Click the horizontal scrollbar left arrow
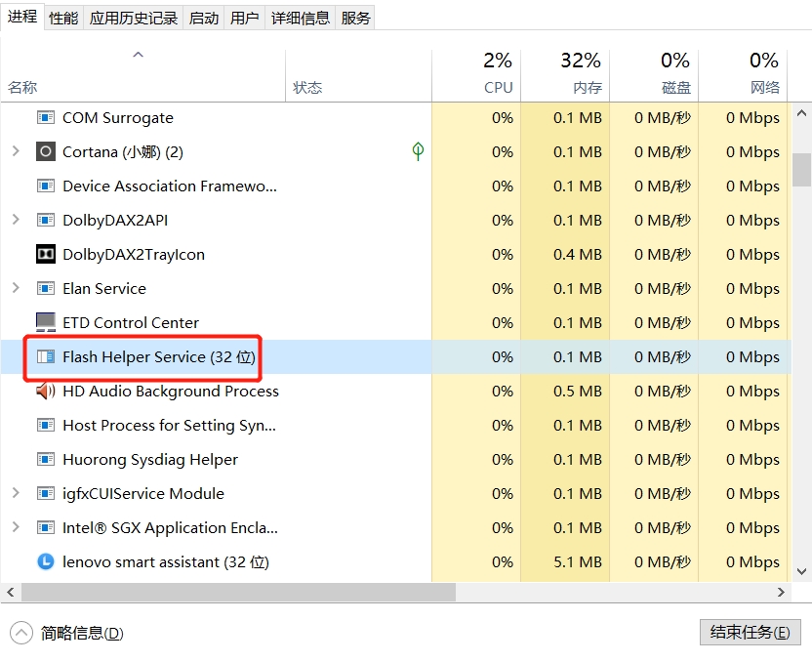Viewport: 812px width, 662px height. pos(11,592)
